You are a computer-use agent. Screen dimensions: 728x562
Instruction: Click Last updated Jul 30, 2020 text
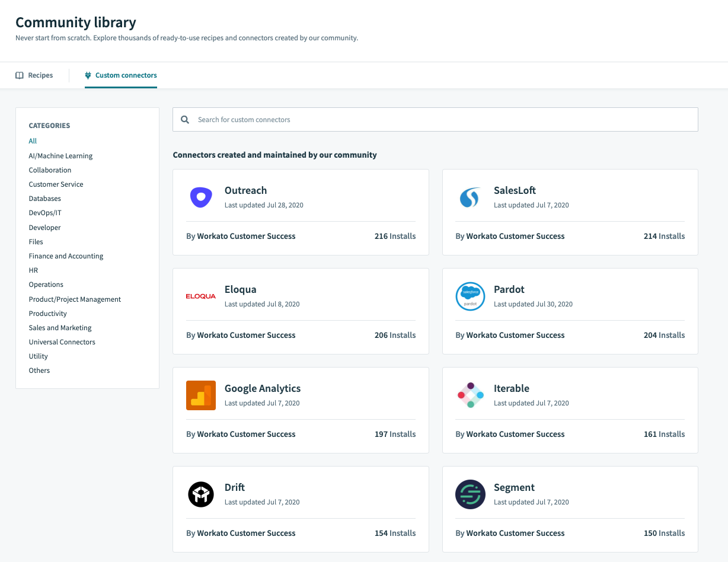[533, 304]
